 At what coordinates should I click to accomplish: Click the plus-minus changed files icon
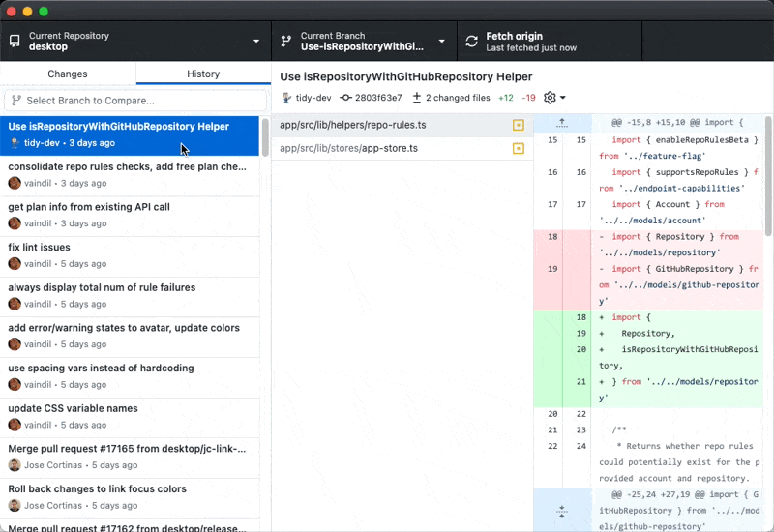coord(417,98)
